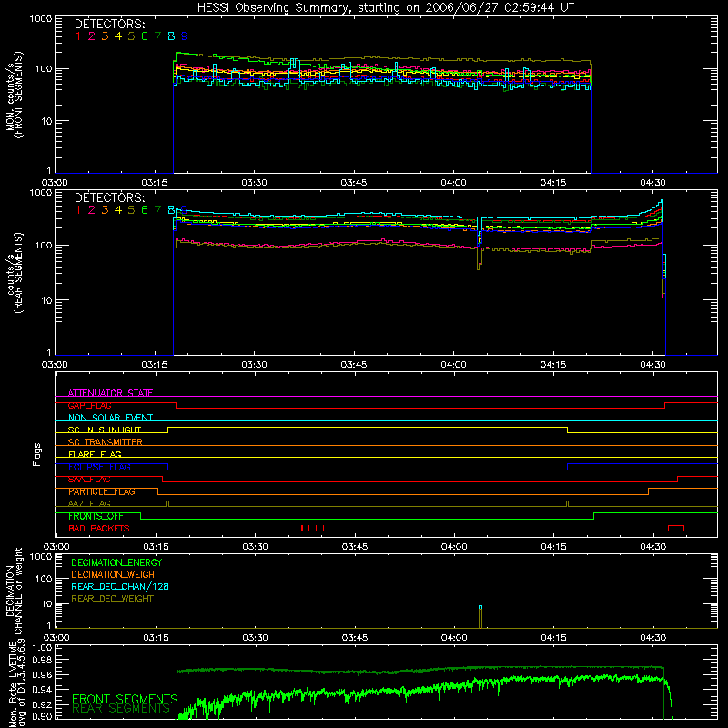Image resolution: width=728 pixels, height=728 pixels.
Task: Click the REAR_DEC_CHAN/128 legend entry
Action: point(120,586)
